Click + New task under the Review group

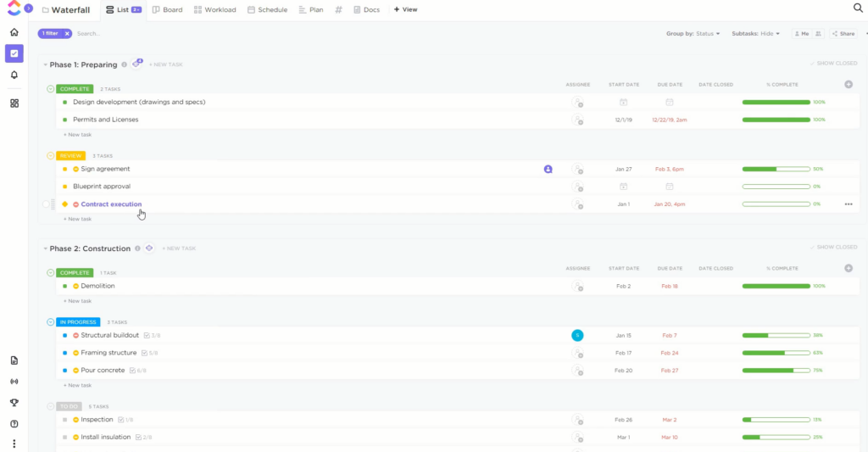click(x=77, y=220)
